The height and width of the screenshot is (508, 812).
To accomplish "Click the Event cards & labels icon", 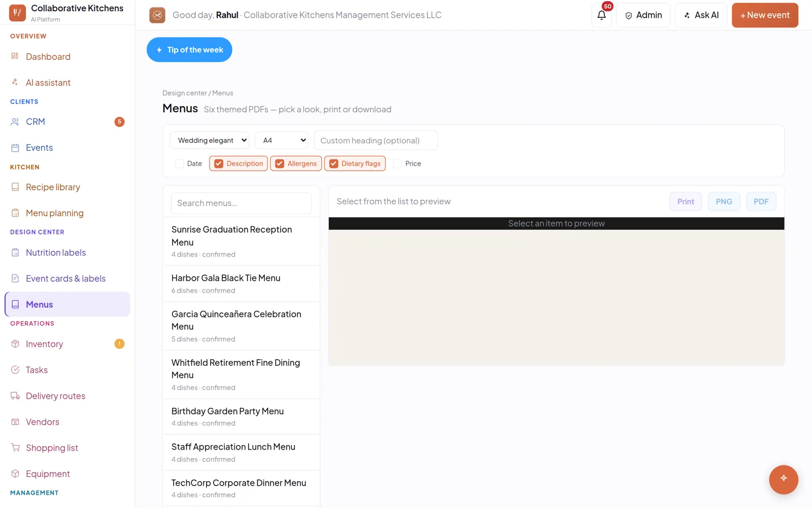I will point(15,278).
